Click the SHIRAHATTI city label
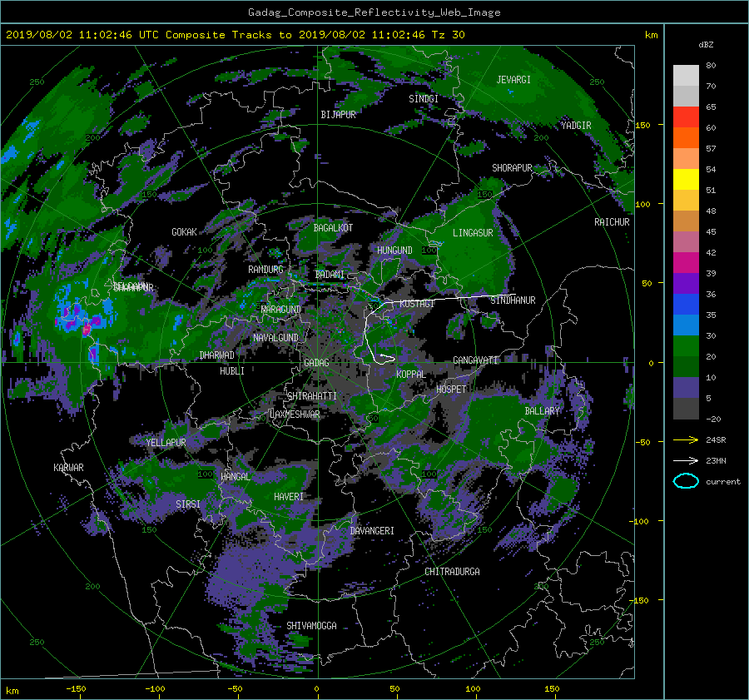The height and width of the screenshot is (700, 749). click(312, 396)
